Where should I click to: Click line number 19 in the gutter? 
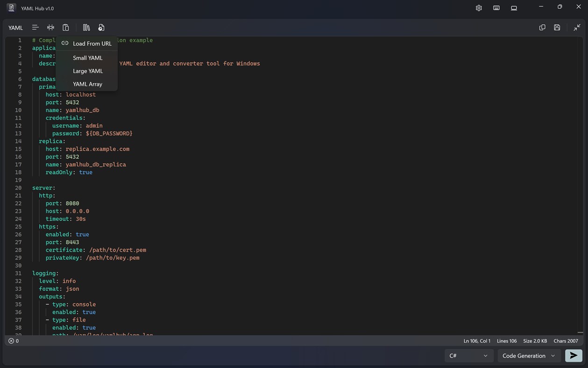coord(18,180)
